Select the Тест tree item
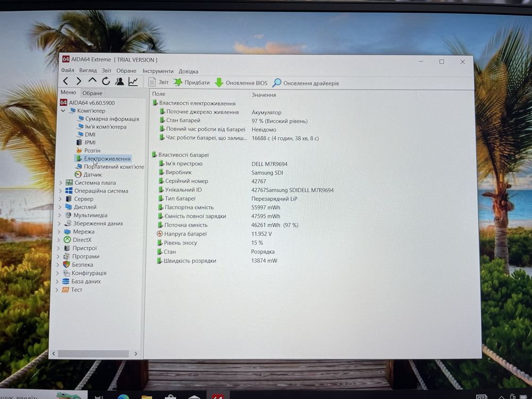 [x=72, y=289]
